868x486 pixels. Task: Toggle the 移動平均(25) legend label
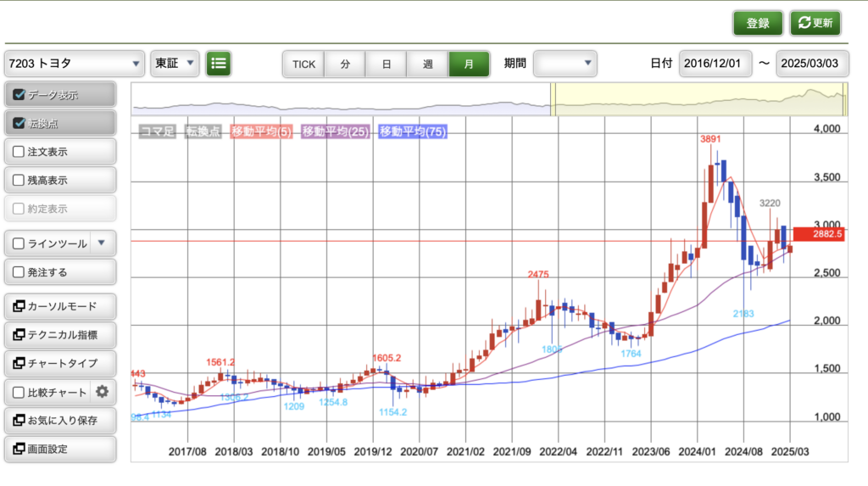pyautogui.click(x=335, y=131)
